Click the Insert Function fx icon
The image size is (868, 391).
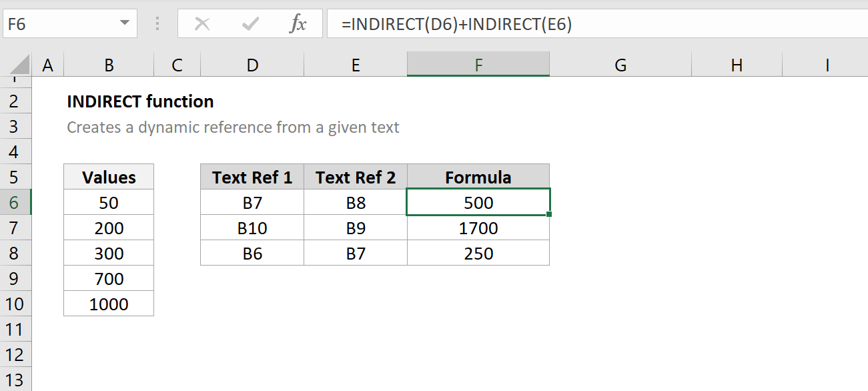298,25
